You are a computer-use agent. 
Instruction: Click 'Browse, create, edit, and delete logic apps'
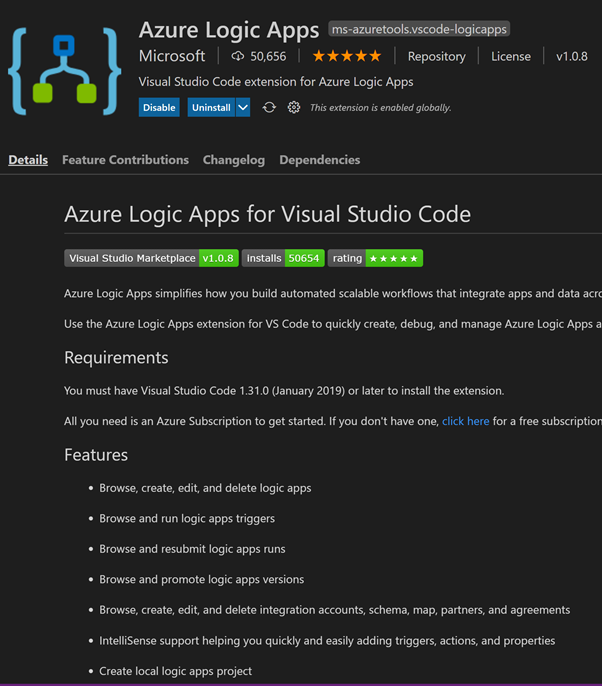click(x=205, y=488)
